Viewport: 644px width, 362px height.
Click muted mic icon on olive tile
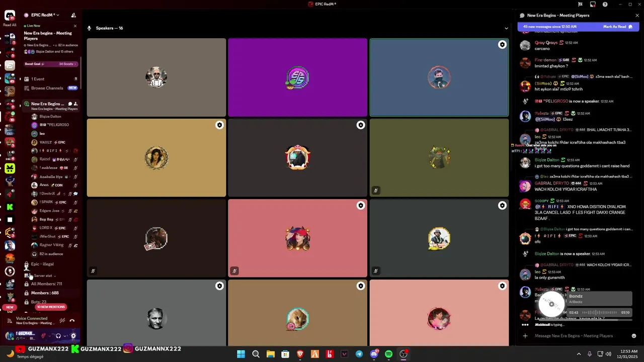coord(375,191)
